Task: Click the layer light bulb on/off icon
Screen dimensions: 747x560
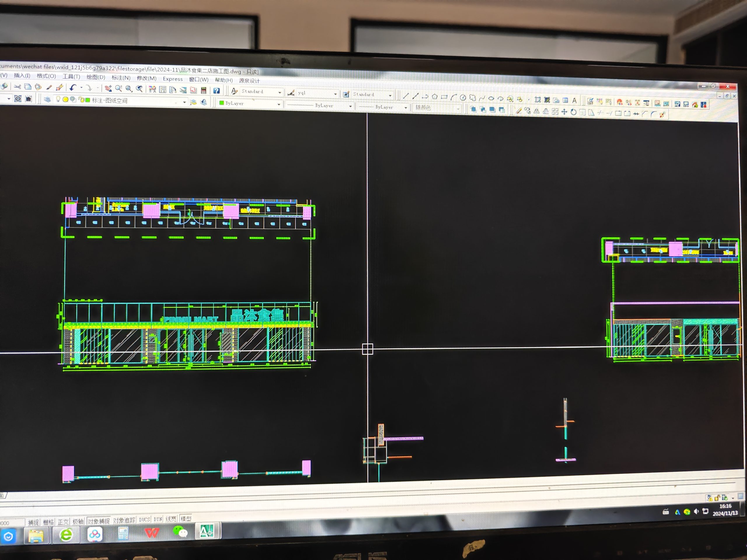Action: (x=58, y=99)
